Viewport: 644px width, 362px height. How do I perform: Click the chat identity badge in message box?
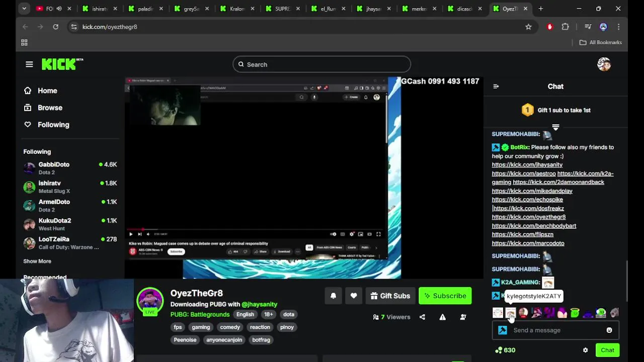[502, 330]
